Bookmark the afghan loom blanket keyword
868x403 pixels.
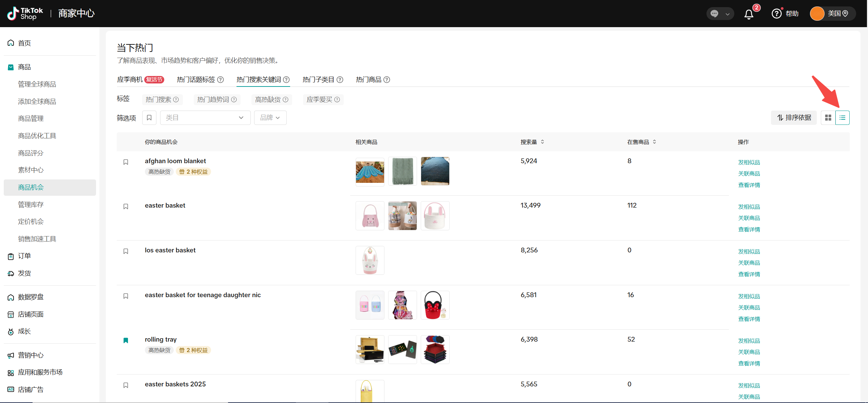126,162
